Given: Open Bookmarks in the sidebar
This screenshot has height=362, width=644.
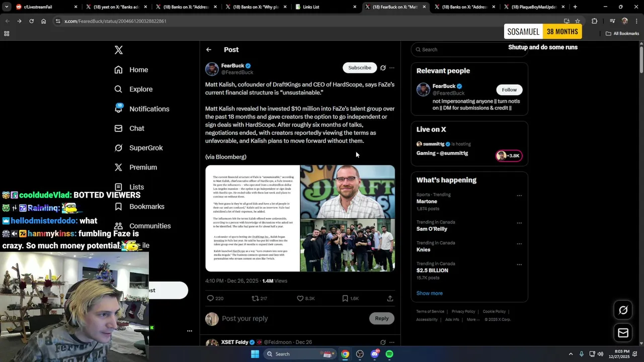Looking at the screenshot, I should click(139, 207).
